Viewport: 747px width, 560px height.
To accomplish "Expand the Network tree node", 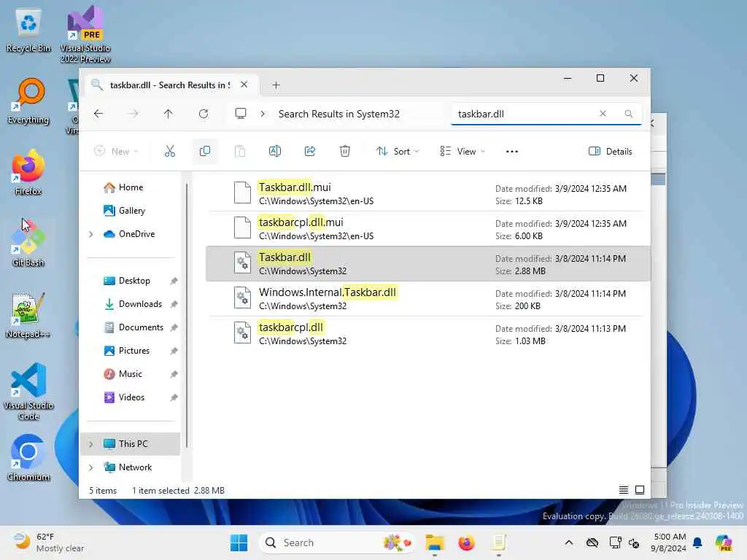I will [91, 467].
